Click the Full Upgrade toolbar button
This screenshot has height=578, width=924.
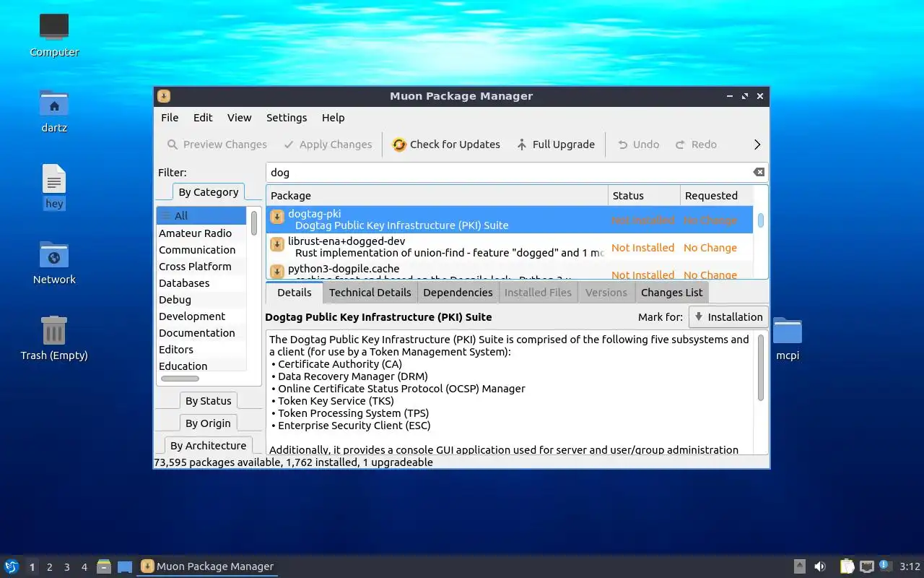[556, 144]
